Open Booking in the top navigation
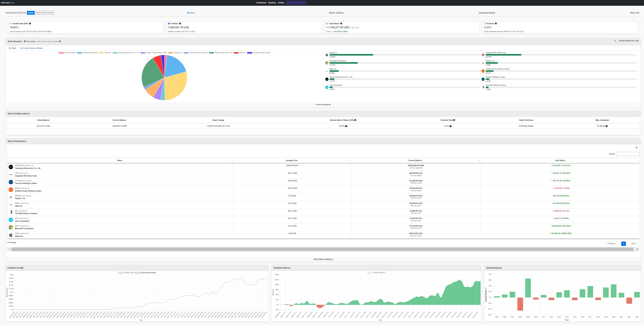 (x=272, y=3)
